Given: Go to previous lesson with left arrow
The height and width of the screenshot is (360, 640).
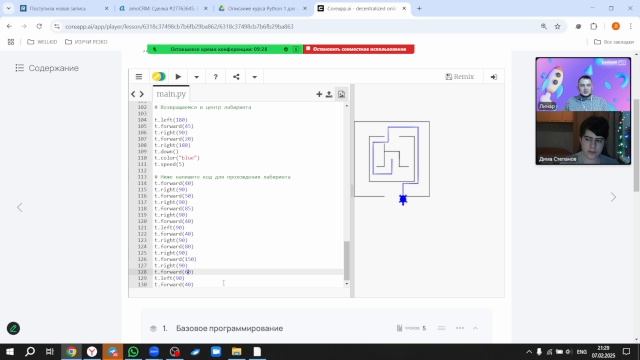Looking at the screenshot, I should pos(20,207).
